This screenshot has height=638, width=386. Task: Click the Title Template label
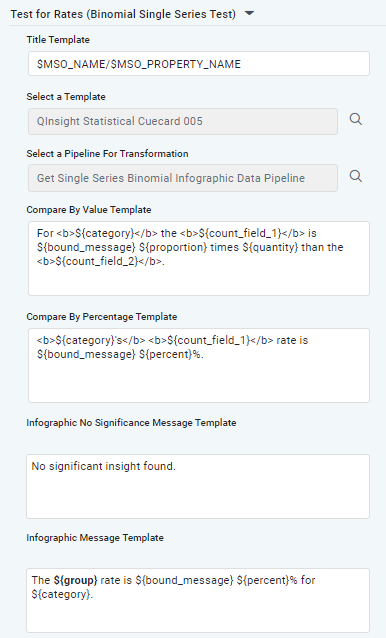click(x=58, y=40)
